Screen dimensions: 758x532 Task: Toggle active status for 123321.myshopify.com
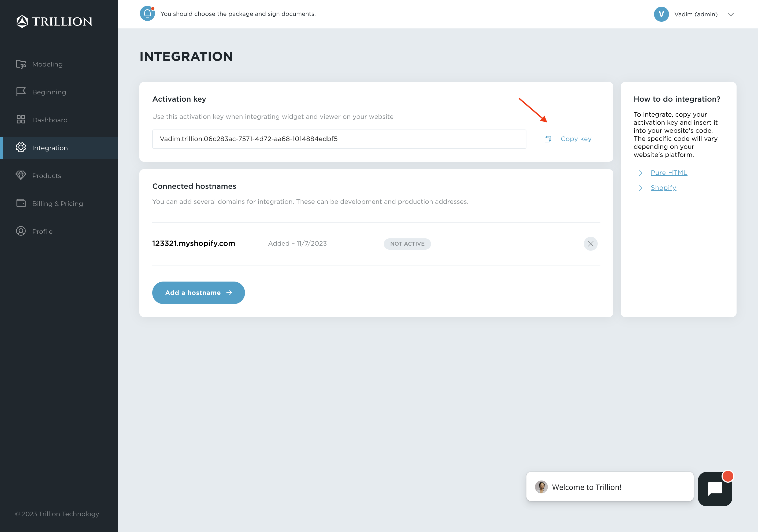click(x=407, y=244)
